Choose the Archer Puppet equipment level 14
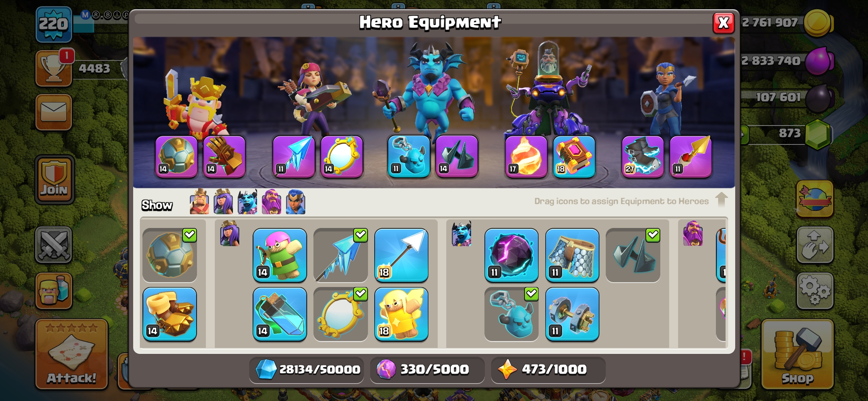Image resolution: width=868 pixels, height=401 pixels. coord(280,255)
